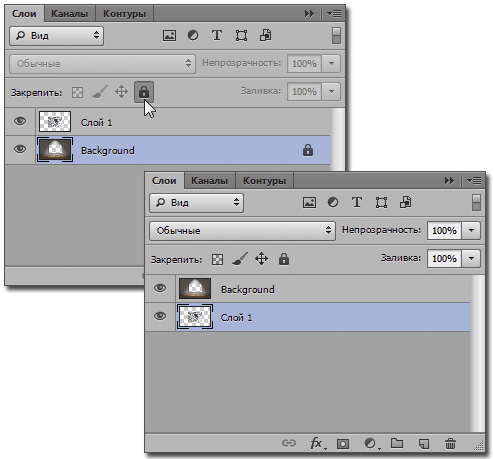Click smart object filter icon in lower panel
This screenshot has height=459, width=494.
[x=406, y=202]
